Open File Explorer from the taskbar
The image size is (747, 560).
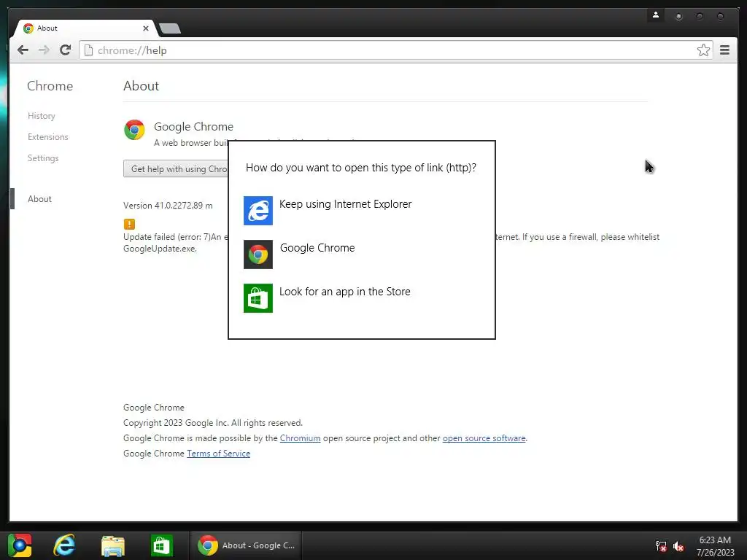coord(113,545)
